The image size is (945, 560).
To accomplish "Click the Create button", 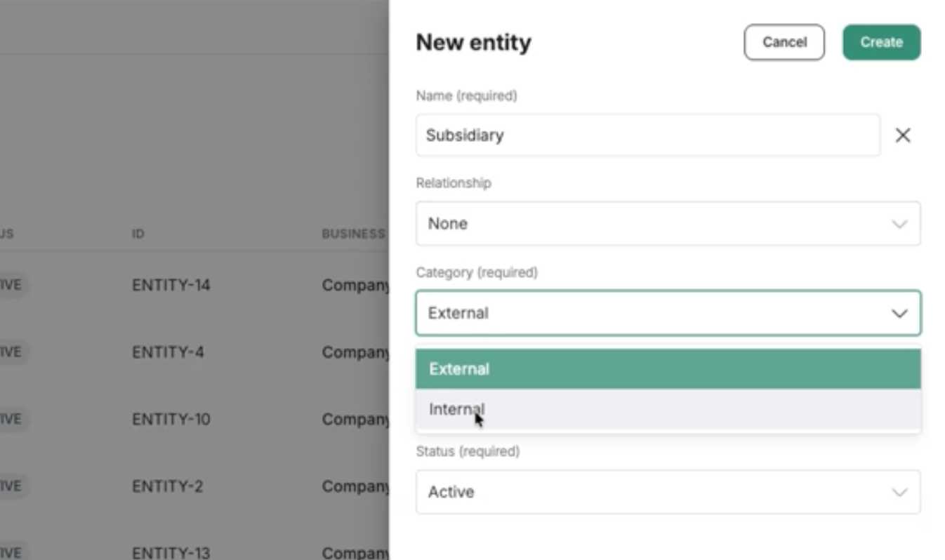I will pyautogui.click(x=881, y=42).
